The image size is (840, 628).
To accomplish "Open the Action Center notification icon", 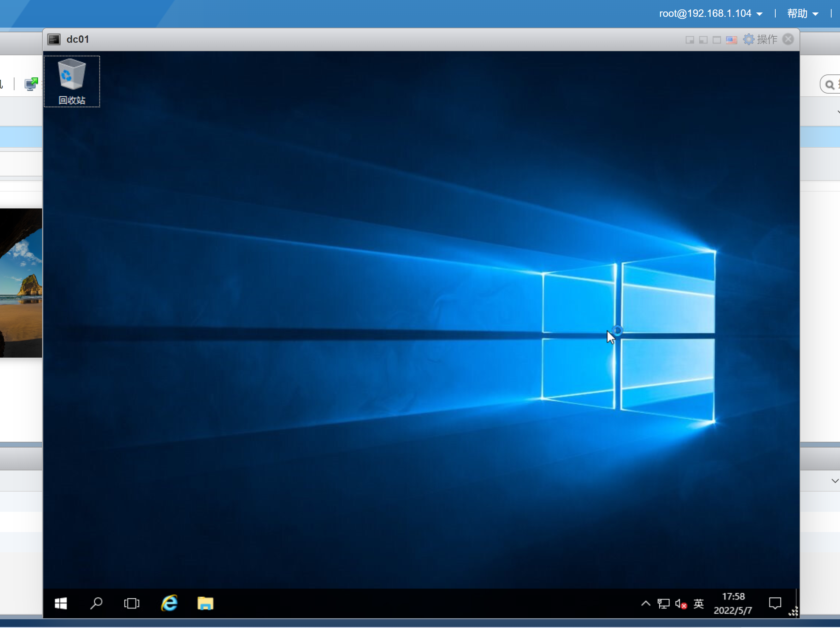I will [775, 603].
